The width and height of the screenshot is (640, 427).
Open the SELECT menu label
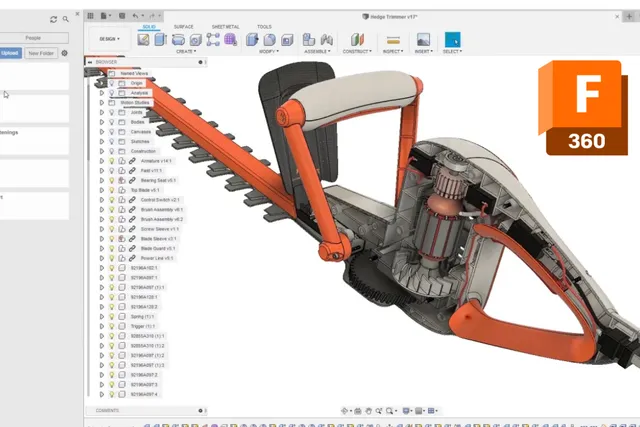click(x=452, y=51)
